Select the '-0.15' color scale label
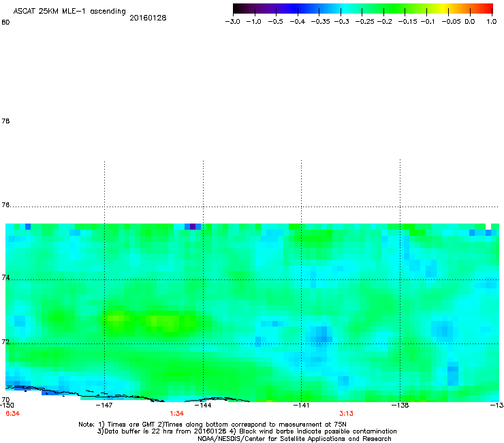The width and height of the screenshot is (504, 443). (407, 22)
